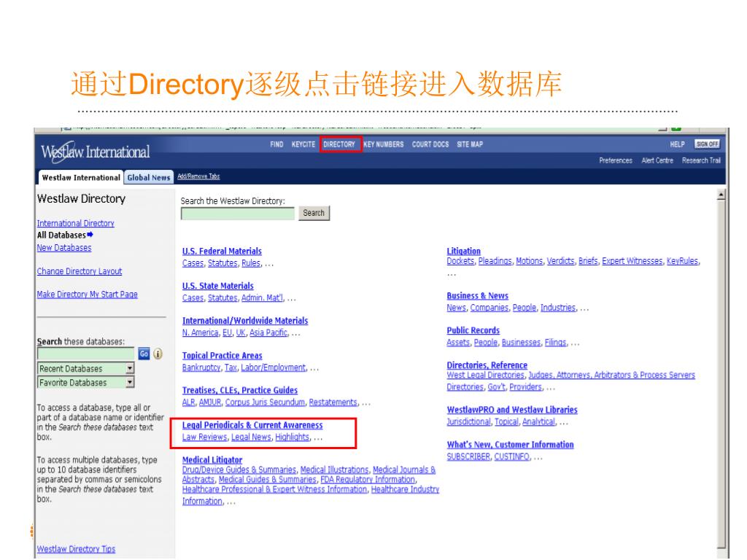Open the Filings link under Public Records
The height and width of the screenshot is (560, 747).
coord(555,343)
